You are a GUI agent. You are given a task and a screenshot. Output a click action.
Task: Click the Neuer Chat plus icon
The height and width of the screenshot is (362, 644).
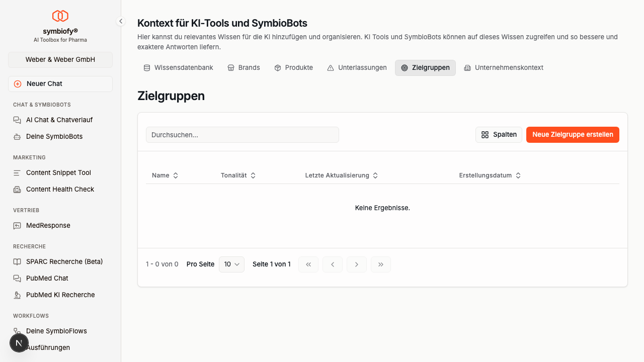point(18,84)
